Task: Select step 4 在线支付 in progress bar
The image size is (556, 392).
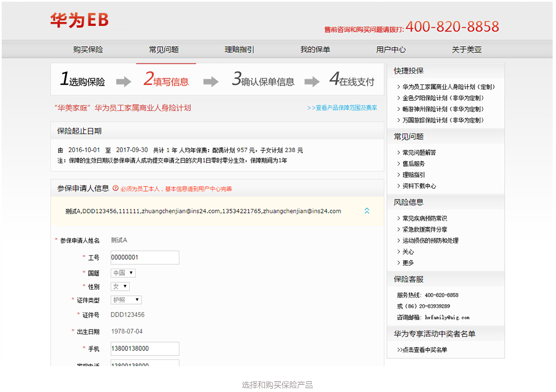Action: point(352,81)
